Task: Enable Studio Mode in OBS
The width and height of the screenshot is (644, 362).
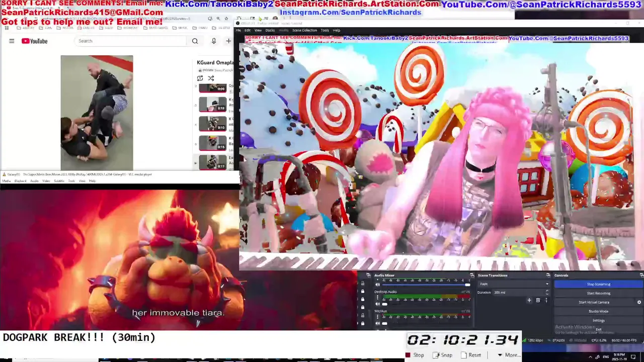Action: (598, 311)
